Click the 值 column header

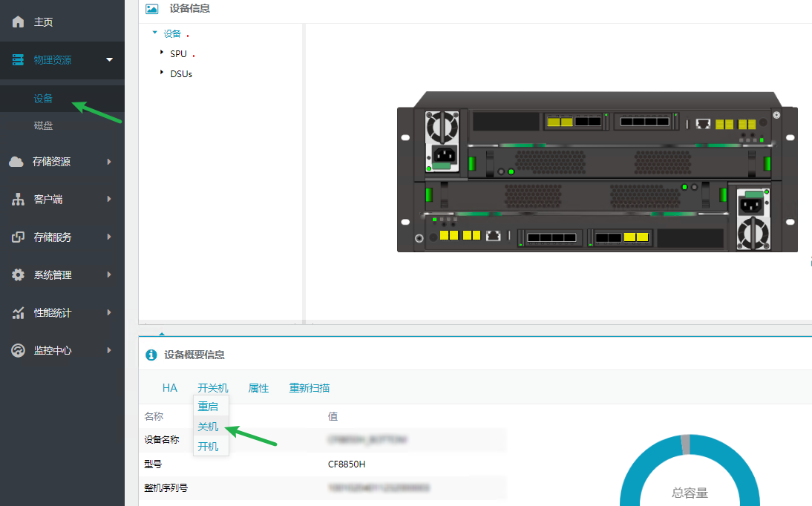click(333, 416)
